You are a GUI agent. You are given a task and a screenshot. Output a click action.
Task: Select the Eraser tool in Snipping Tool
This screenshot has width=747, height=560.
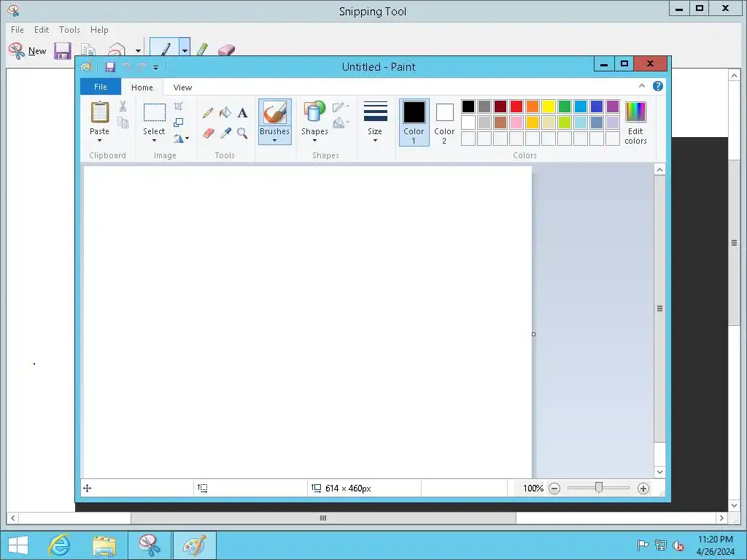[226, 50]
